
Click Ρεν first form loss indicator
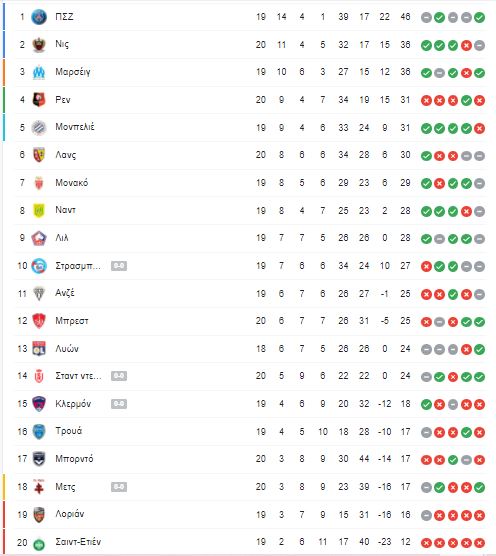click(426, 101)
